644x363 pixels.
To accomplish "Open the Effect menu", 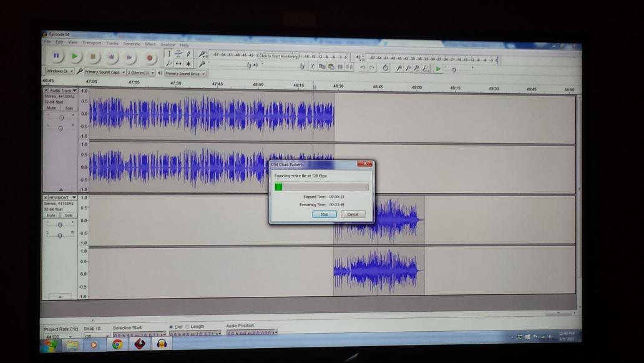I will pos(150,44).
